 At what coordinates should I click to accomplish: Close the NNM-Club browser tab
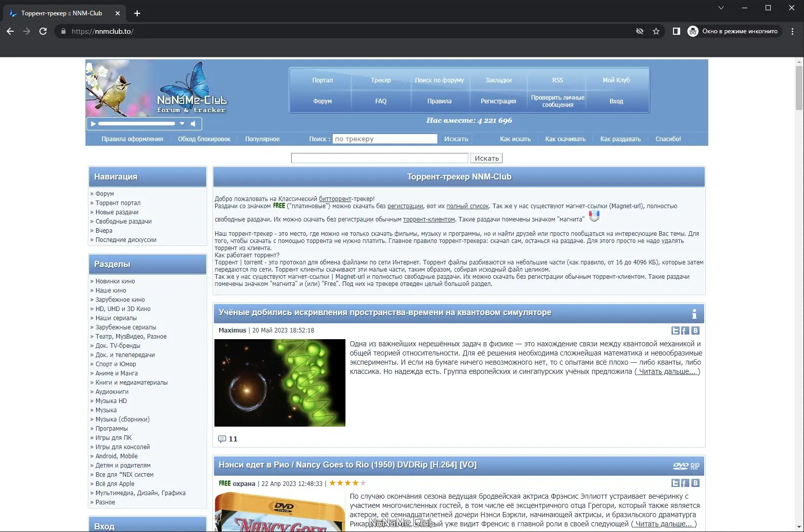pos(118,13)
